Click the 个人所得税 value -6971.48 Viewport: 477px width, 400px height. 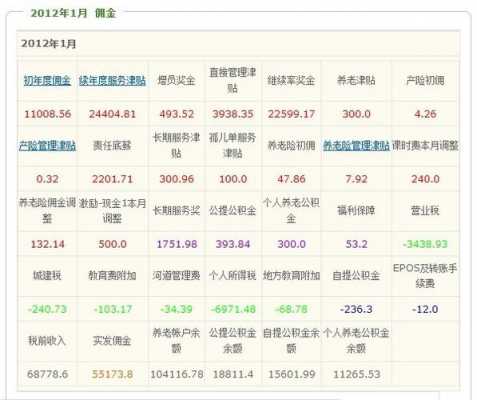[x=233, y=309]
